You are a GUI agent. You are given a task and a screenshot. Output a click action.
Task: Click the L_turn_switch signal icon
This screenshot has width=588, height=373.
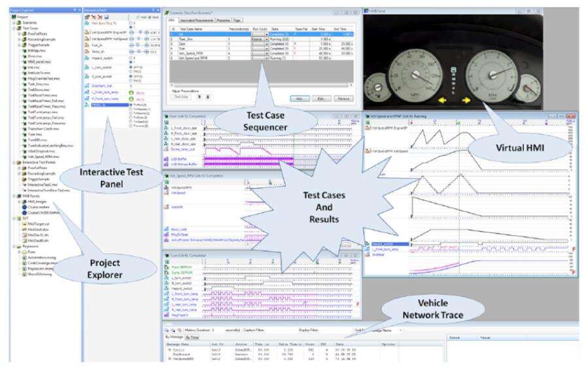(87, 69)
